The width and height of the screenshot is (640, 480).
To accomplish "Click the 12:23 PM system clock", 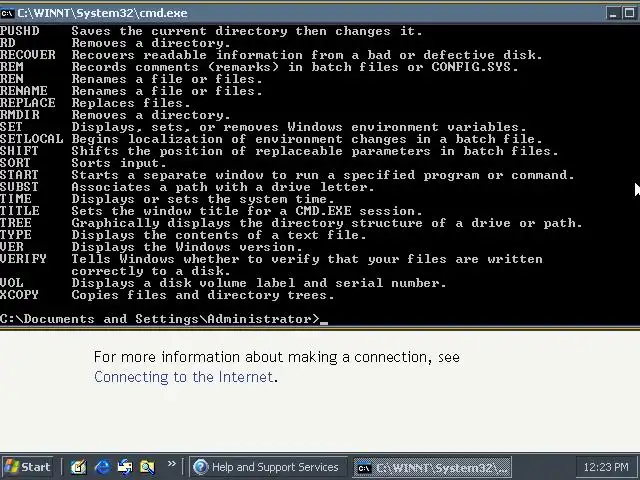I will (606, 467).
